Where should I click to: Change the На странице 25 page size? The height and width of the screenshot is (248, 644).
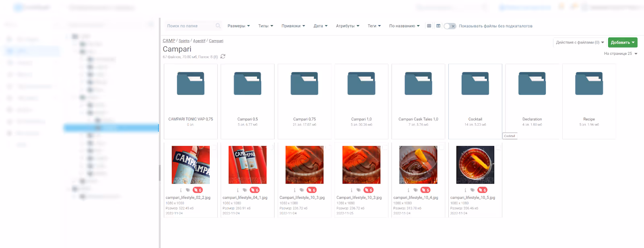coord(621,54)
